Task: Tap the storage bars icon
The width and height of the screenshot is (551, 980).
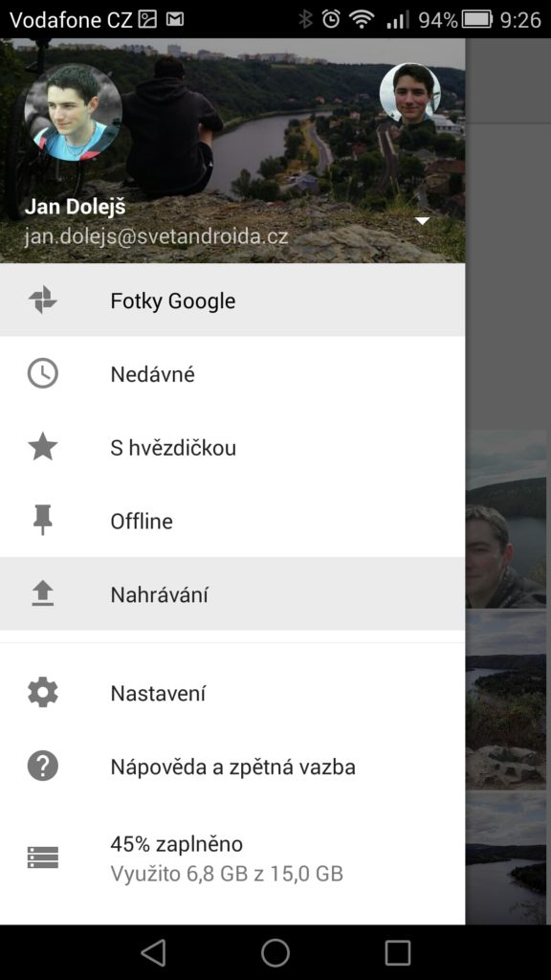Action: click(42, 857)
